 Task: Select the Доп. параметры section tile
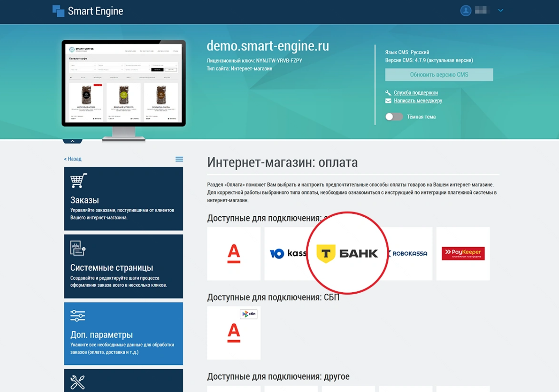pyautogui.click(x=124, y=333)
